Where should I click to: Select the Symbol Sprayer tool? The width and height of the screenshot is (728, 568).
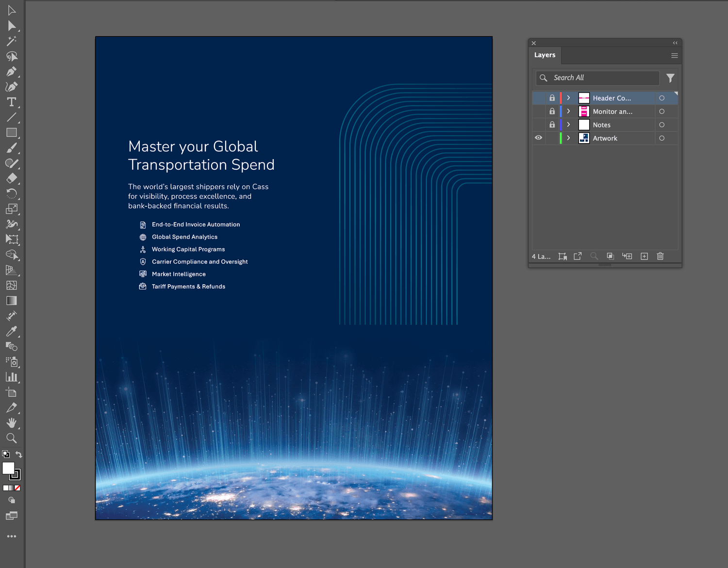(12, 362)
